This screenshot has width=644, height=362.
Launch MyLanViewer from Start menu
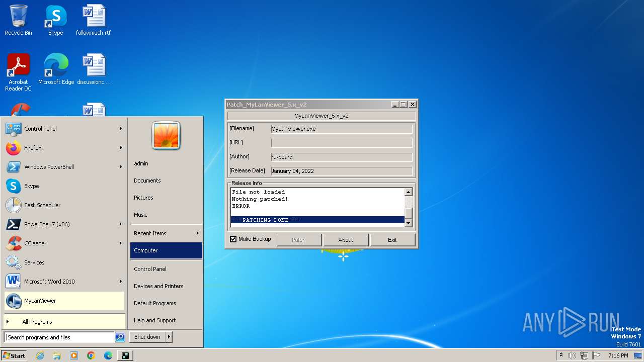tap(64, 301)
